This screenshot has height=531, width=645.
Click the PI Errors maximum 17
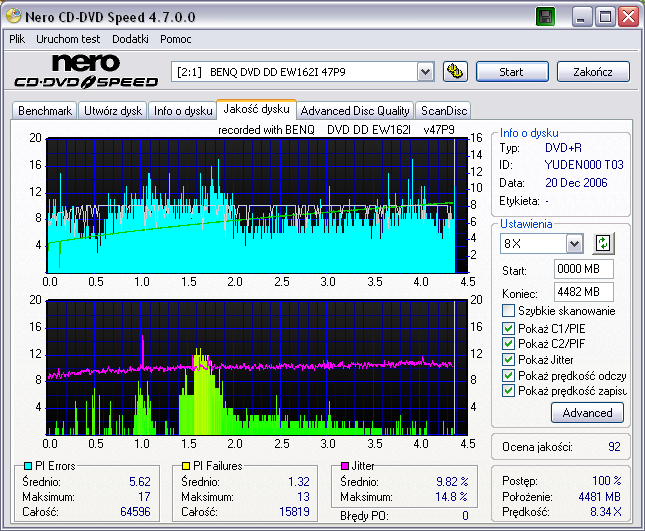click(x=144, y=497)
